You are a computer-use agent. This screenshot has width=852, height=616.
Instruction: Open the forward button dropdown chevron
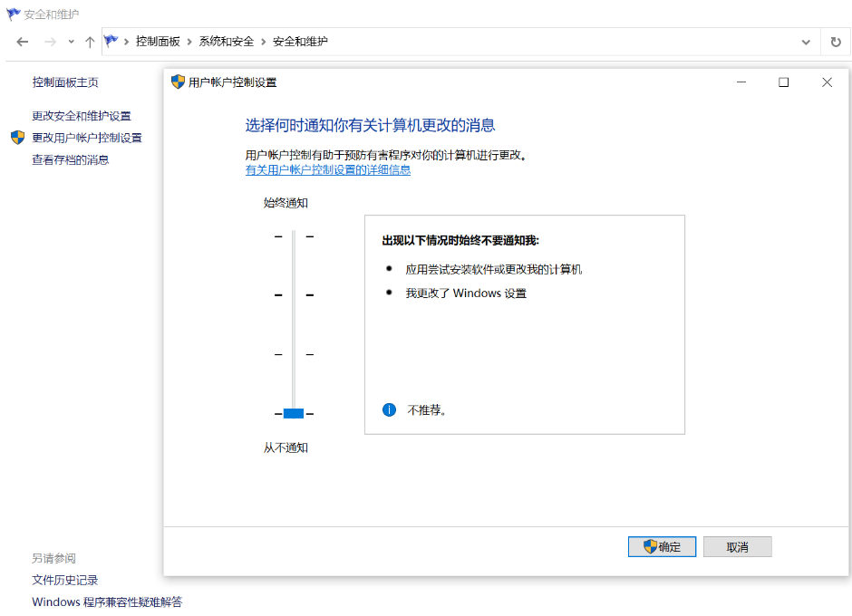click(x=70, y=42)
